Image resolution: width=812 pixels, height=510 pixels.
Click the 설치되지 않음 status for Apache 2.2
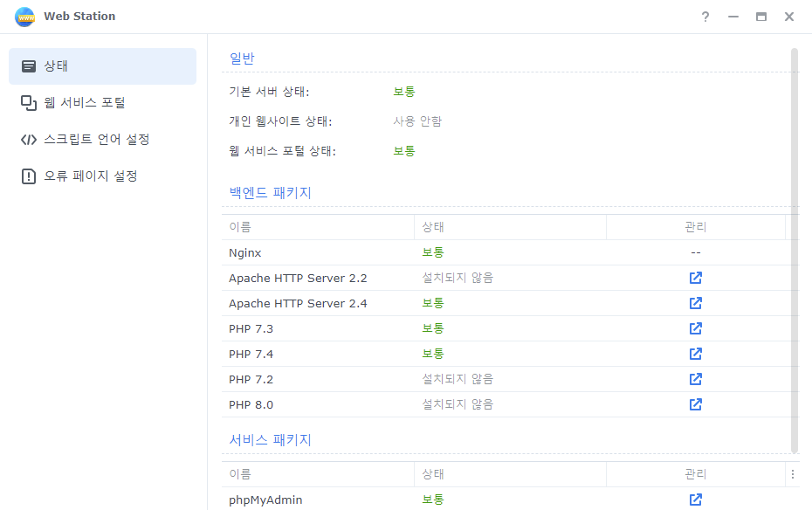458,278
